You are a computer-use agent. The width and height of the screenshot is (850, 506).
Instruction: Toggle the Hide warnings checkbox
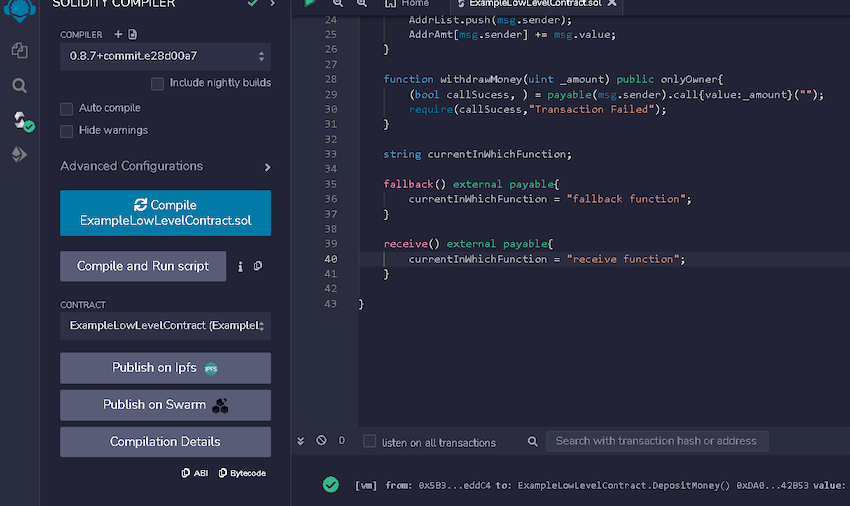[66, 131]
